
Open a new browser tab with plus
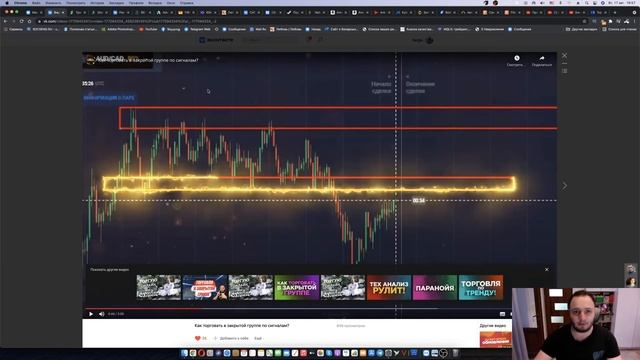pos(615,13)
